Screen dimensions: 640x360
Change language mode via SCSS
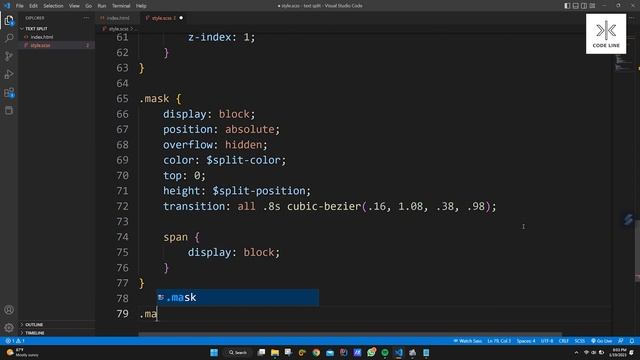(x=580, y=341)
